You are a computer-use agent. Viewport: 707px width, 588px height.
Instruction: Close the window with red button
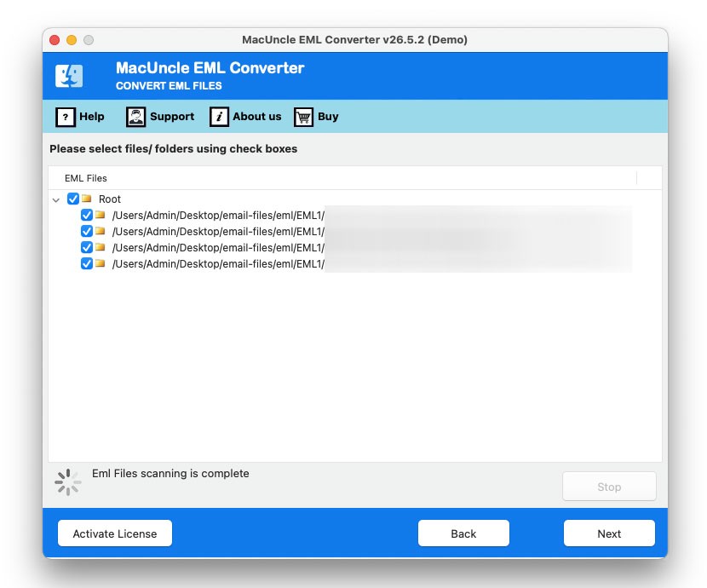tap(55, 40)
